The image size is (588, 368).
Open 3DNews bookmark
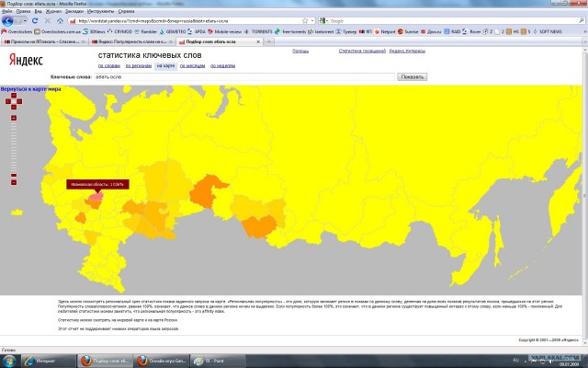click(x=94, y=31)
